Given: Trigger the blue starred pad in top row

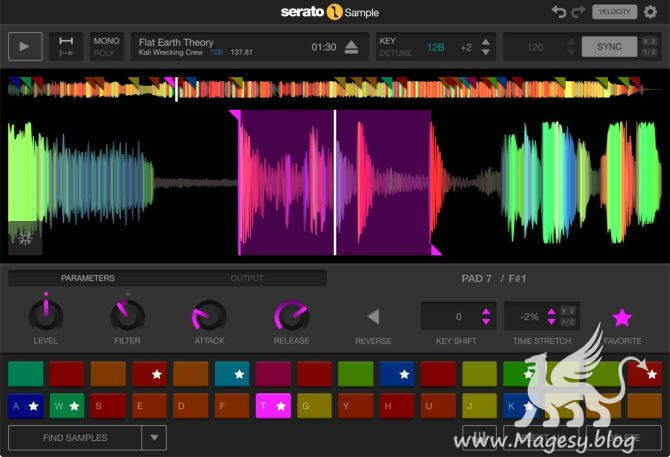Looking at the screenshot, I should pos(397,374).
